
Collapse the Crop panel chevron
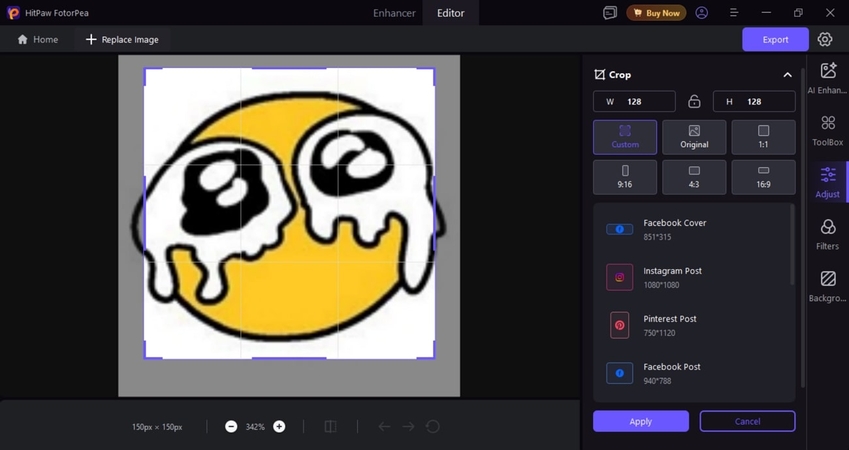point(787,75)
